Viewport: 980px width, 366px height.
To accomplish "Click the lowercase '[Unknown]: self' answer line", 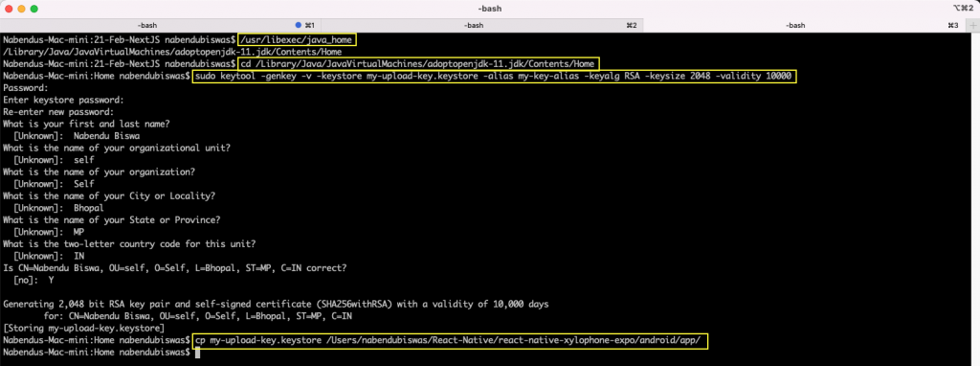I will pos(54,160).
